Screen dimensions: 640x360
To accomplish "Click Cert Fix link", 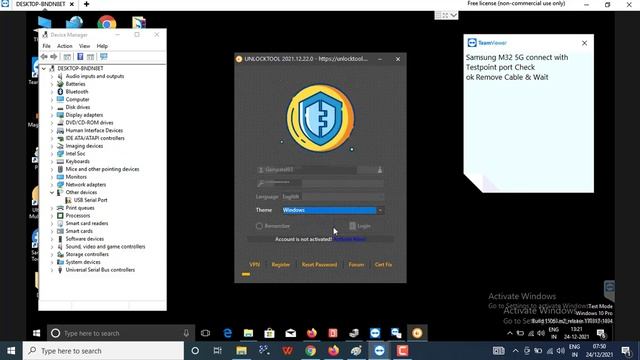I will coord(383,264).
